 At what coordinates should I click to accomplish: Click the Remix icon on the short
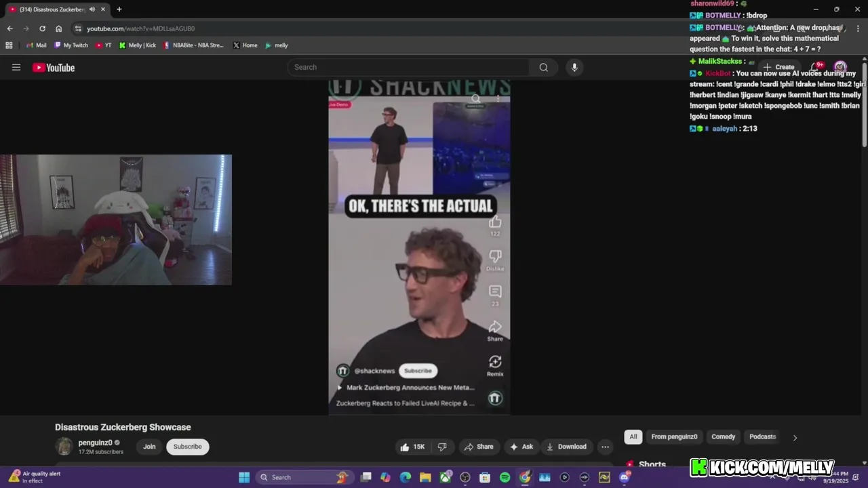[x=495, y=362]
